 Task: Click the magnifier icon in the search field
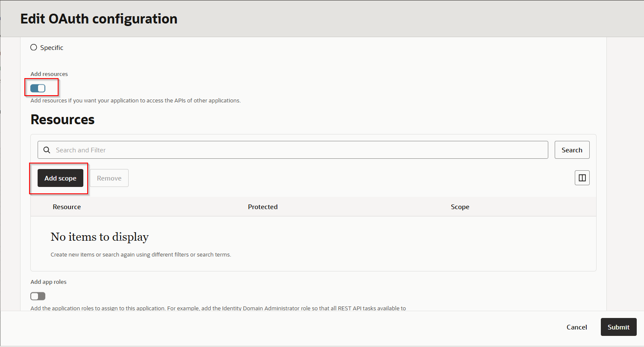point(47,150)
